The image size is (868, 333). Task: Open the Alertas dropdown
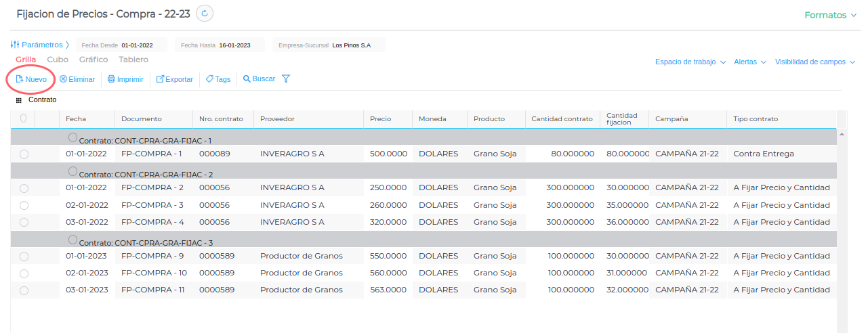(x=750, y=62)
